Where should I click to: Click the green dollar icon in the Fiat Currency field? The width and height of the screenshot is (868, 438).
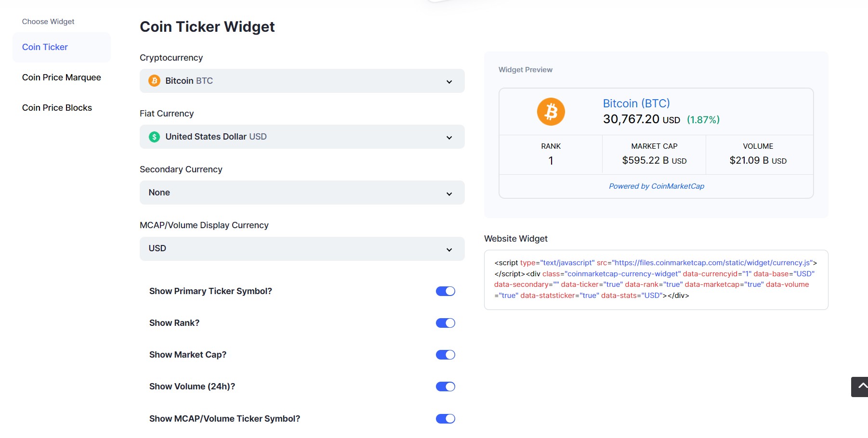[154, 137]
